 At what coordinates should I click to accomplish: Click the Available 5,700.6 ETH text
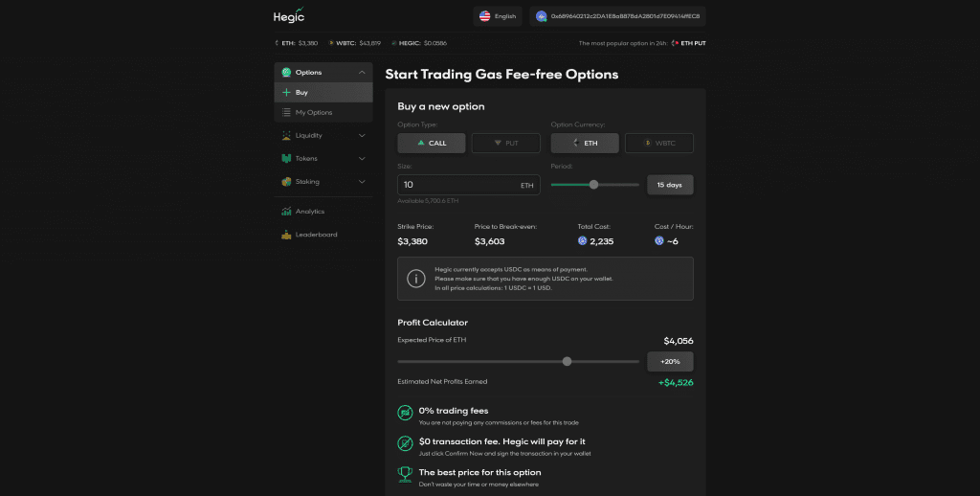click(x=428, y=201)
